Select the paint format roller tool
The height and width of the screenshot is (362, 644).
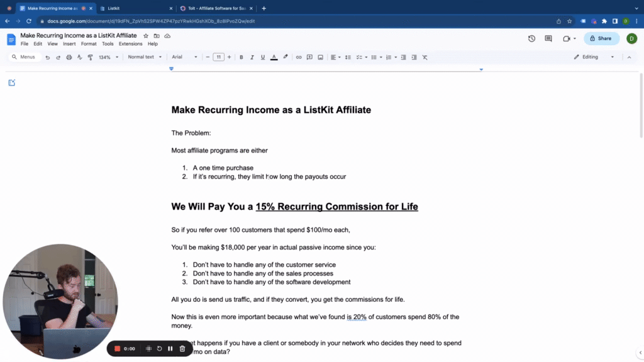click(x=91, y=57)
